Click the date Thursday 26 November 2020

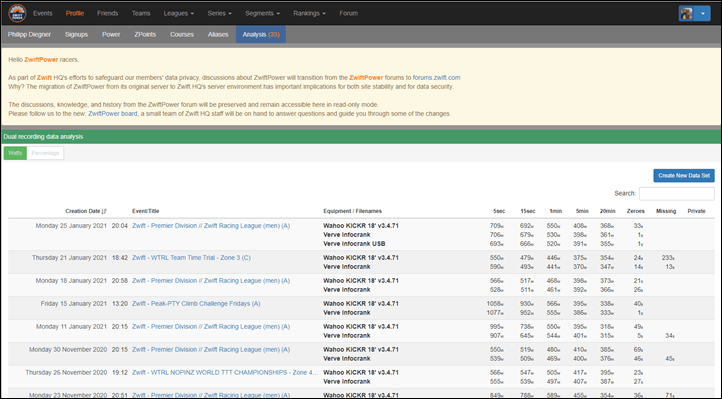tap(66, 373)
